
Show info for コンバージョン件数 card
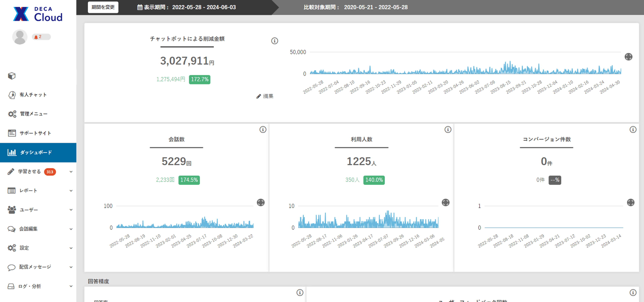point(633,130)
